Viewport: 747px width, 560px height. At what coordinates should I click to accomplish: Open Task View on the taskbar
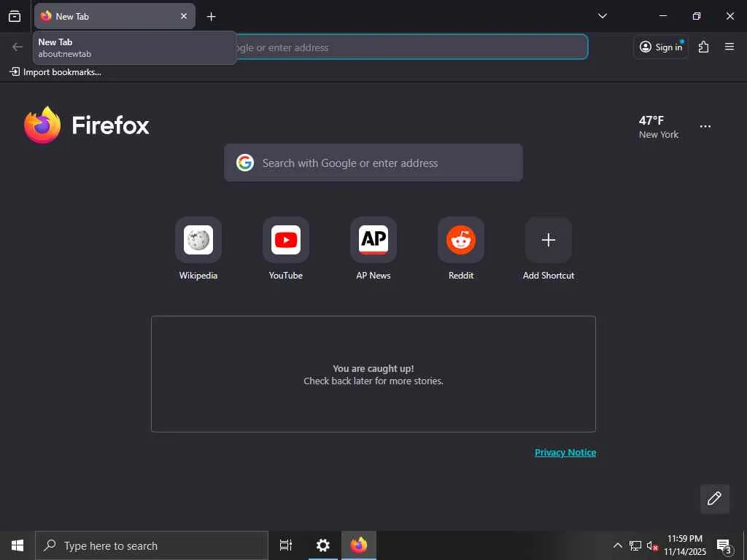286,545
